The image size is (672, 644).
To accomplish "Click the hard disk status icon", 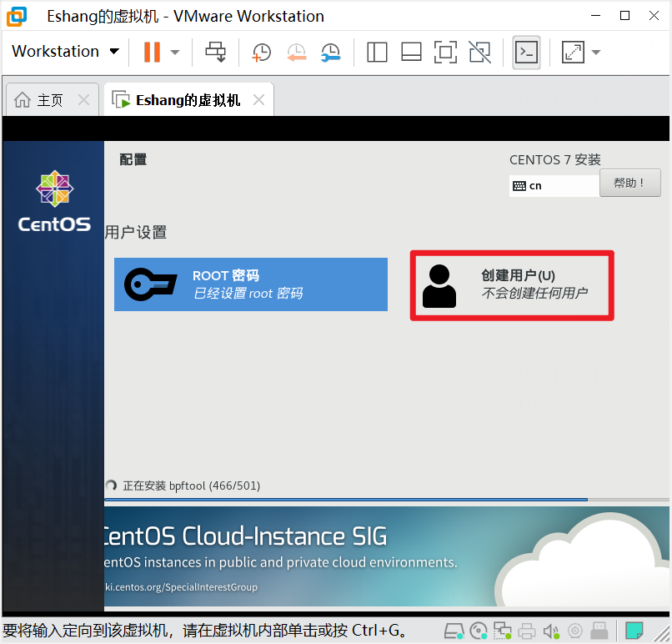I will pyautogui.click(x=454, y=631).
